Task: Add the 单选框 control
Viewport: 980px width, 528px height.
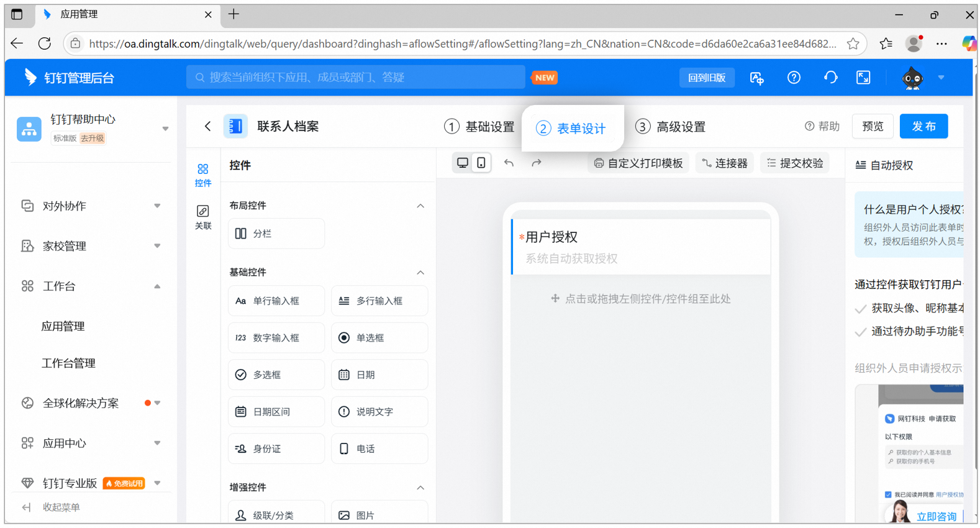Action: click(x=379, y=338)
